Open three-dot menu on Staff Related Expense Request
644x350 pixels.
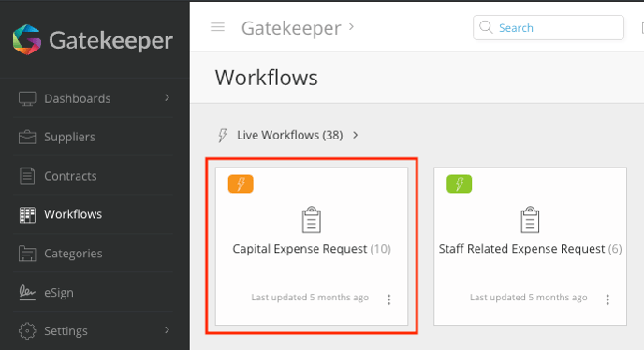coord(607,299)
